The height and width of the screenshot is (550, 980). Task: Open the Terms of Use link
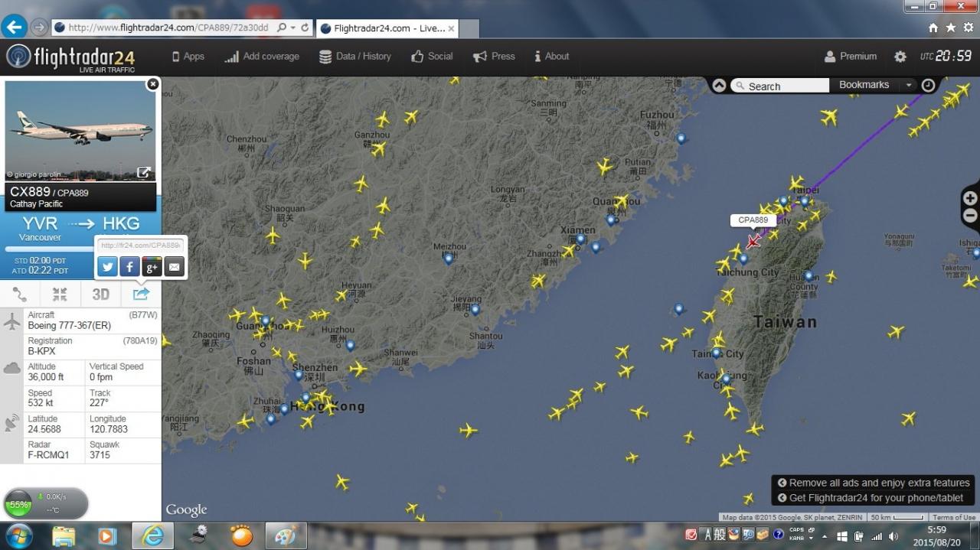[953, 518]
